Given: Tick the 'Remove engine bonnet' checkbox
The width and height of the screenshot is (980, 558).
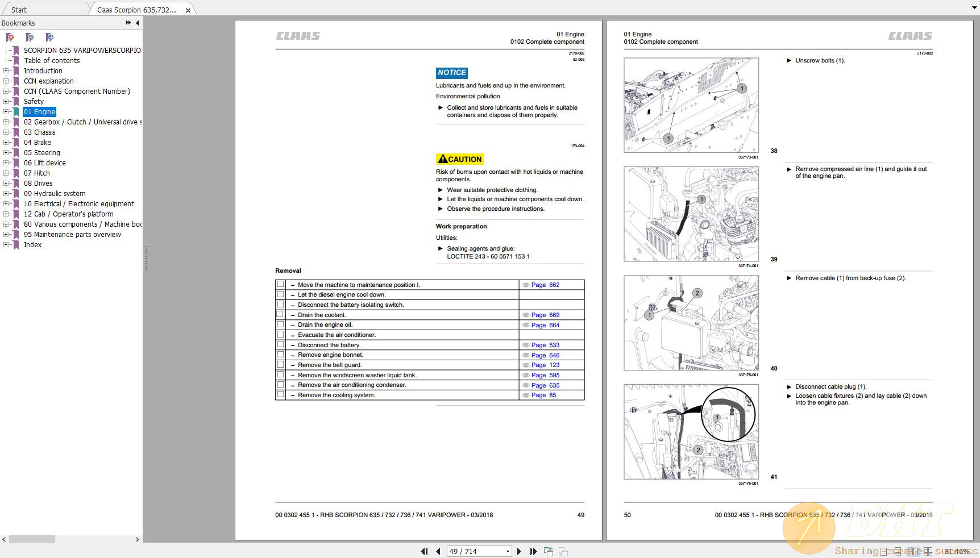Looking at the screenshot, I should click(x=280, y=355).
